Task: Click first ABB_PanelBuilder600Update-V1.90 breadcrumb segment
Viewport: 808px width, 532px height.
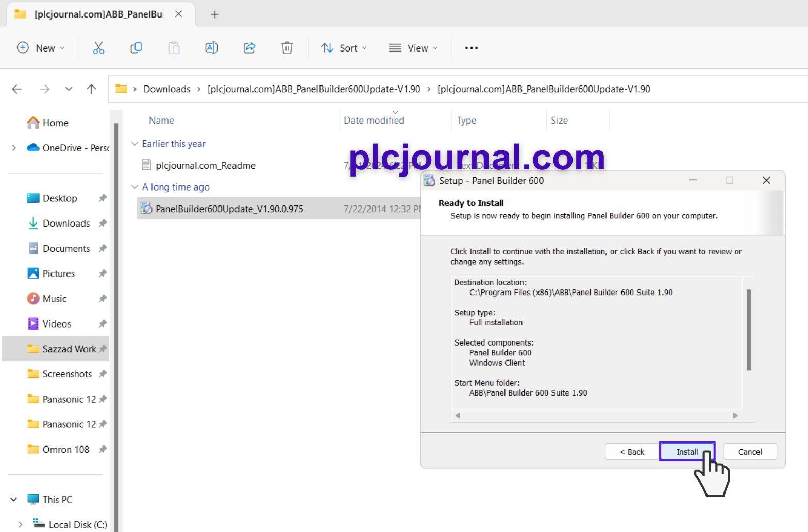Action: 314,89
